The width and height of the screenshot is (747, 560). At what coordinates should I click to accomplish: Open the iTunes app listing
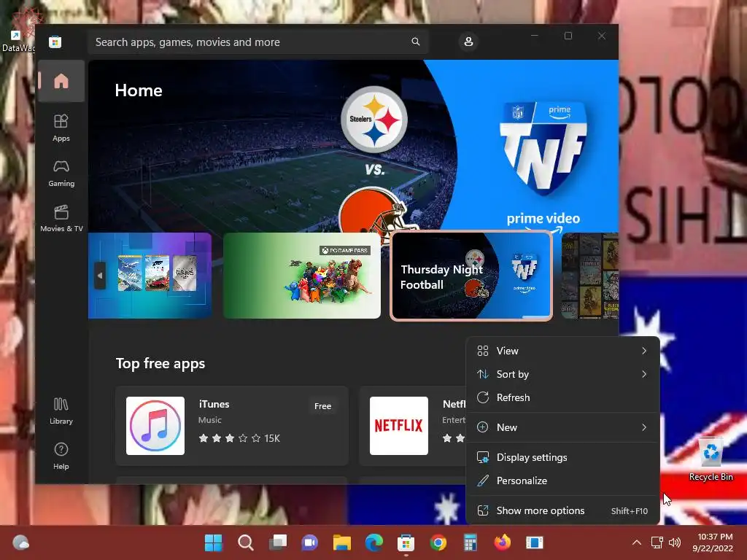232,426
